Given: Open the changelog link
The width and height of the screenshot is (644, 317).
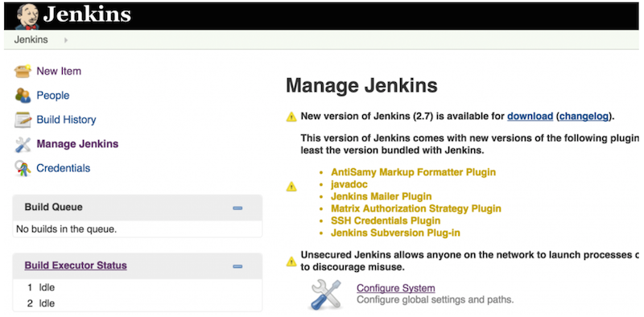Looking at the screenshot, I should click(584, 116).
